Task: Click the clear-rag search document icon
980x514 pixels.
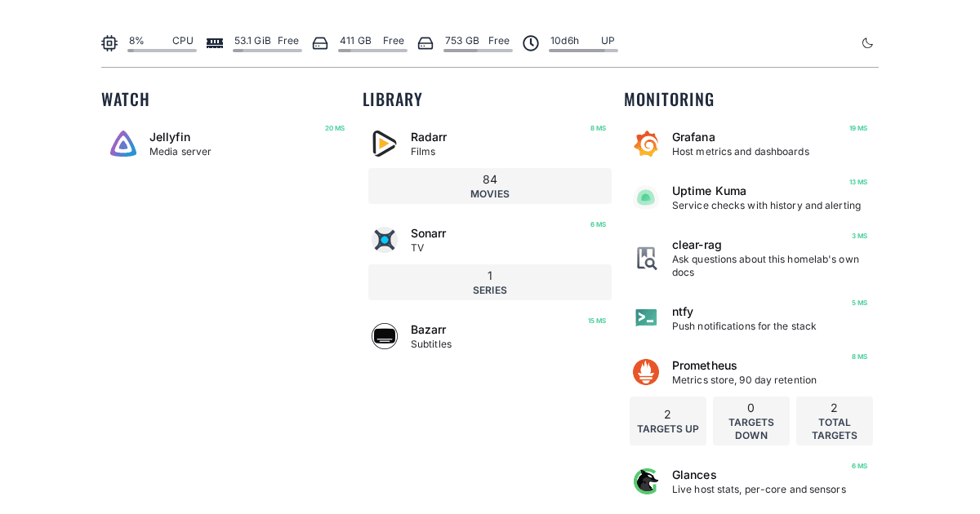Action: click(x=646, y=258)
